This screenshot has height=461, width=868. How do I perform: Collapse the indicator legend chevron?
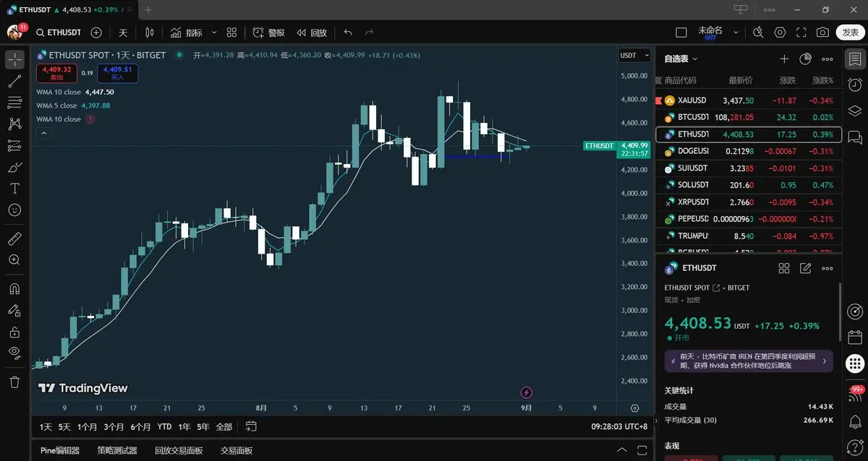click(x=43, y=133)
